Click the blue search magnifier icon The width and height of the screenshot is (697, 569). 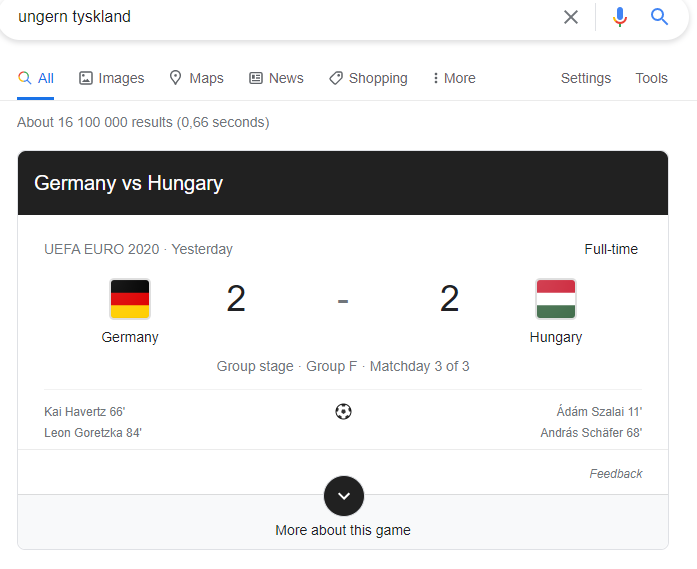[659, 17]
